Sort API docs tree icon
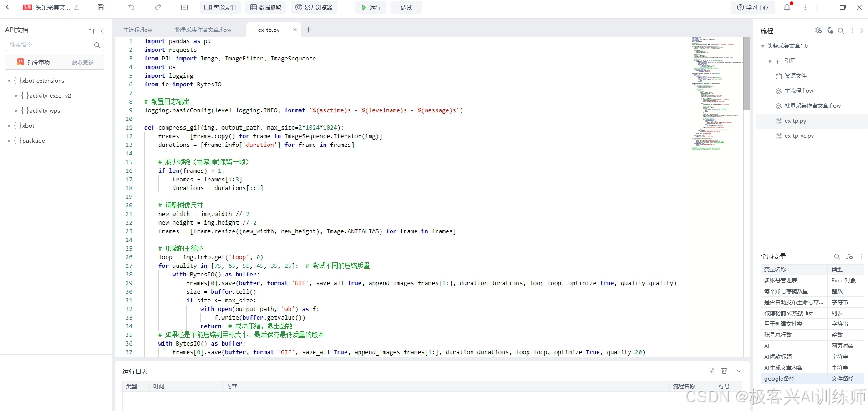 [x=92, y=31]
